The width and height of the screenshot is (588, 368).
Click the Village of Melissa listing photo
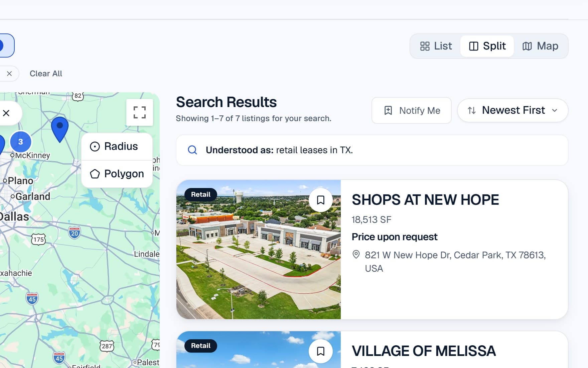pos(259,350)
